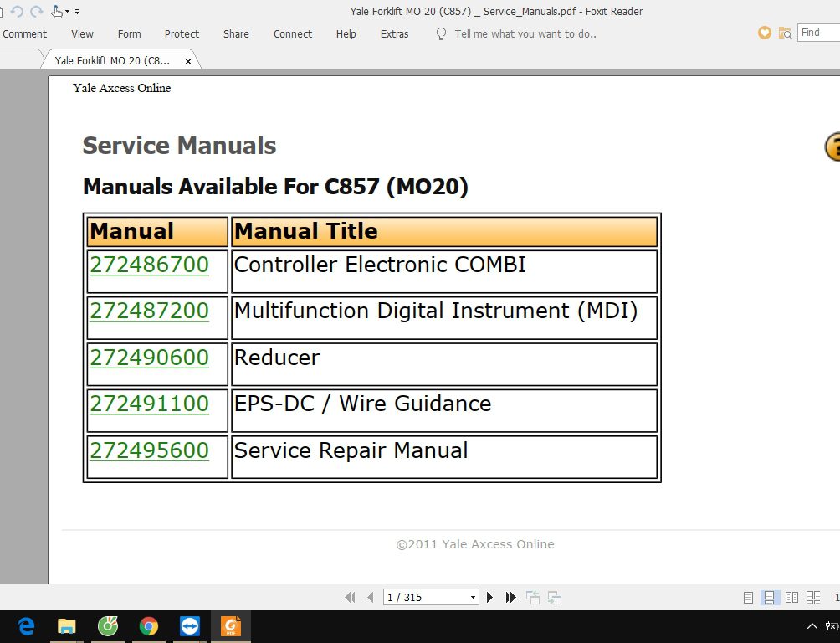Open Microsoft Edge from the taskbar
The height and width of the screenshot is (643, 840).
(x=26, y=626)
